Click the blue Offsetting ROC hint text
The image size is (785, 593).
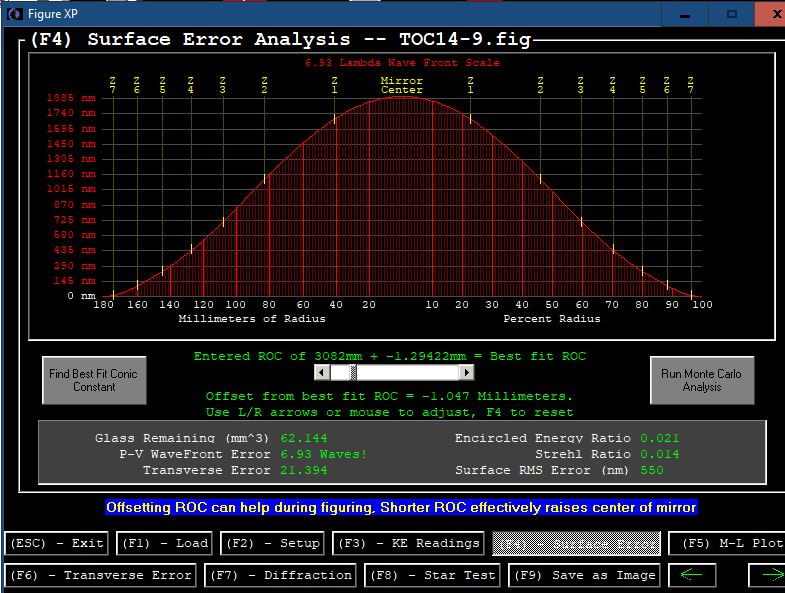[401, 507]
